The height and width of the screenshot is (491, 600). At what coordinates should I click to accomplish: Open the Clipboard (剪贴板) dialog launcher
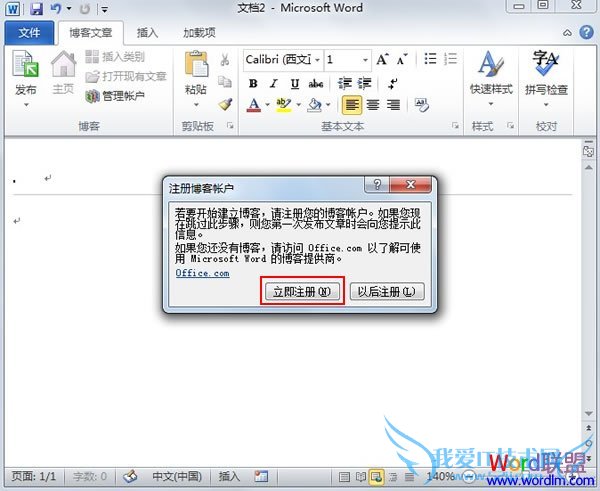tap(230, 125)
